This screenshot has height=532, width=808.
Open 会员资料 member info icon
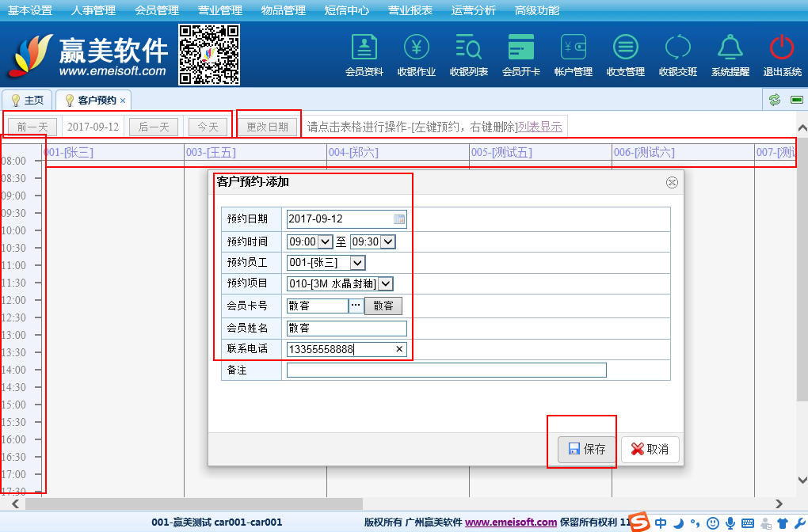tap(364, 48)
